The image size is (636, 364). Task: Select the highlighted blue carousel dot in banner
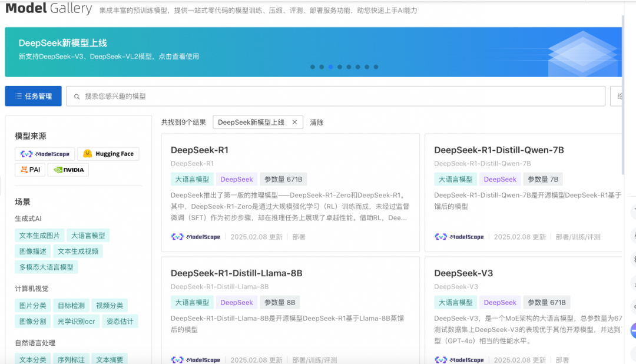tap(330, 67)
